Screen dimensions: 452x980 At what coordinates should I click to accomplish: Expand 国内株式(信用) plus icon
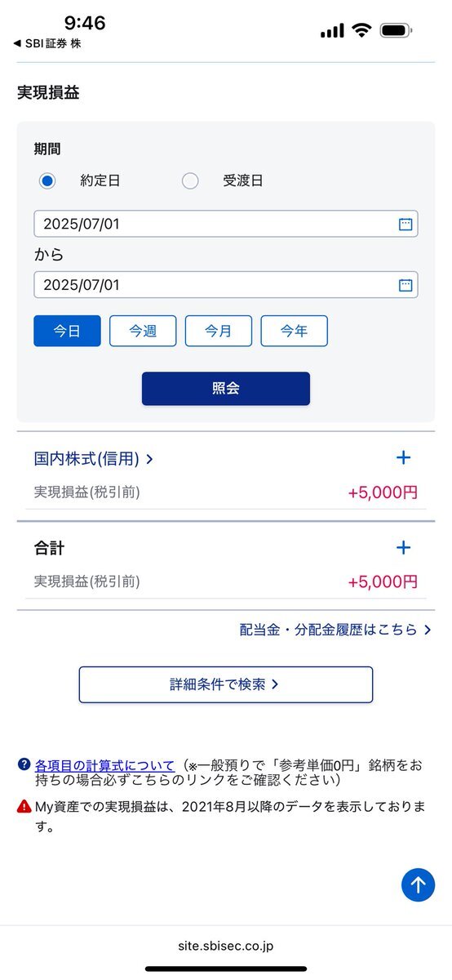[x=403, y=458]
